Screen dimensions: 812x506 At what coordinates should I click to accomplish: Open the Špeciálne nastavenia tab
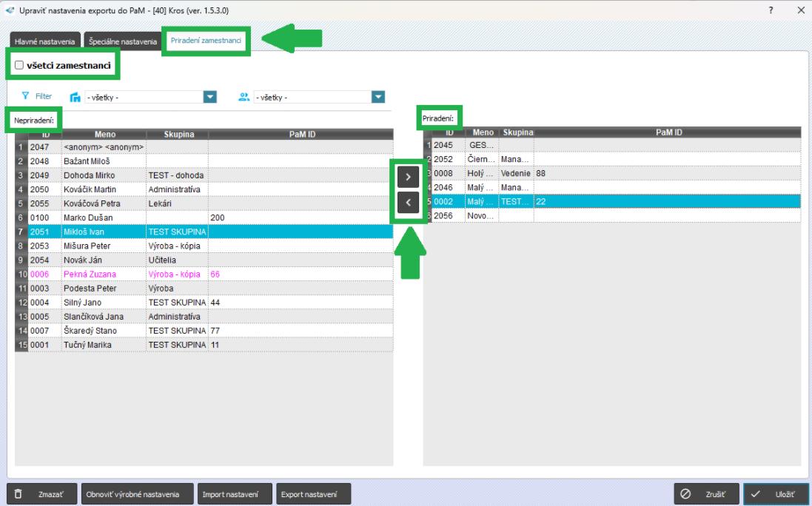point(123,42)
